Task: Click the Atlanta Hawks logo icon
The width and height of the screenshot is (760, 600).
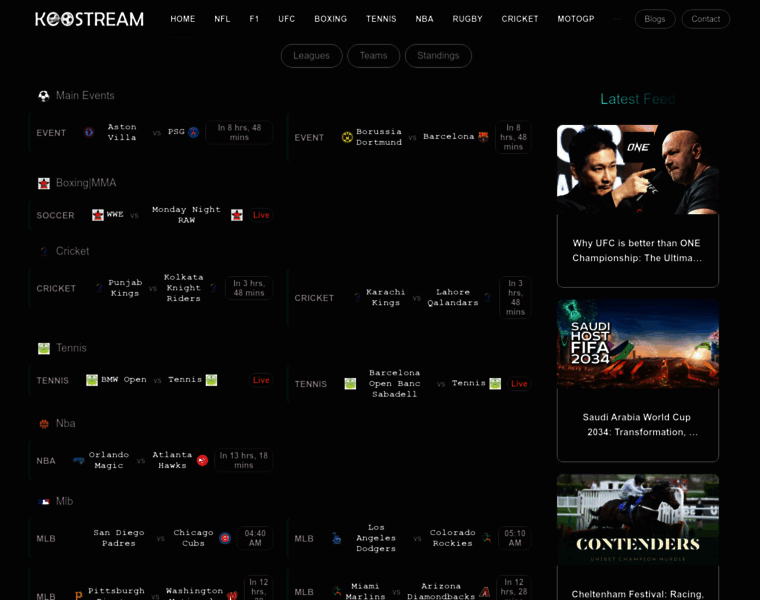Action: 203,460
